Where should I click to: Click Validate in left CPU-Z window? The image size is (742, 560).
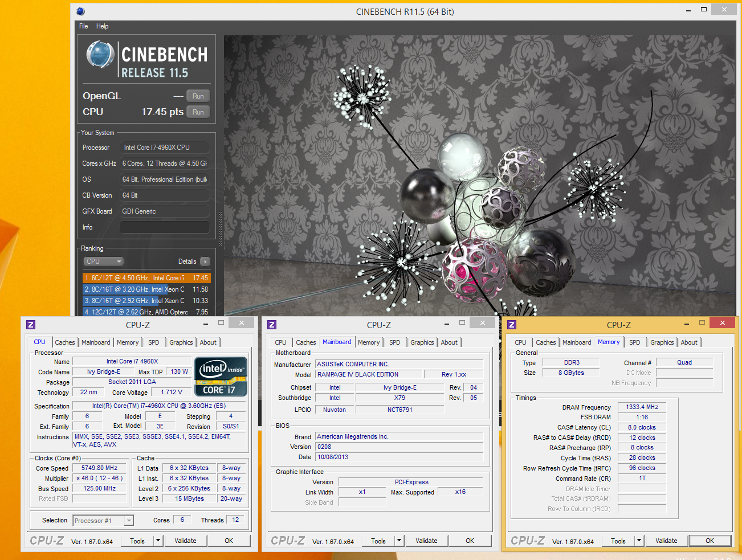[185, 541]
